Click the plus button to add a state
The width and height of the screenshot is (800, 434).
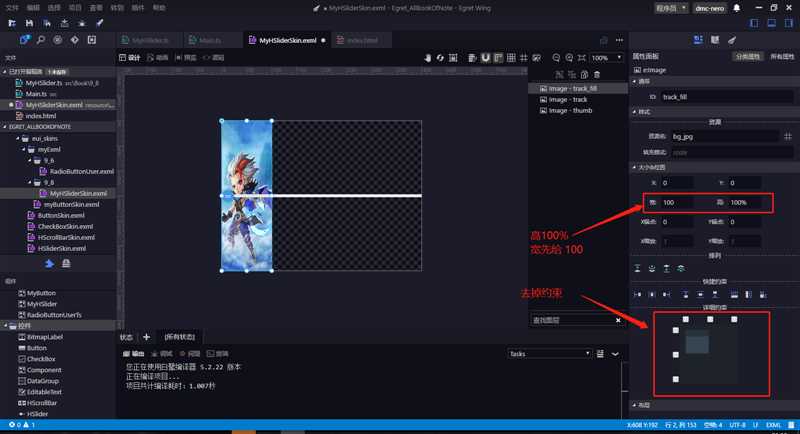[146, 337]
